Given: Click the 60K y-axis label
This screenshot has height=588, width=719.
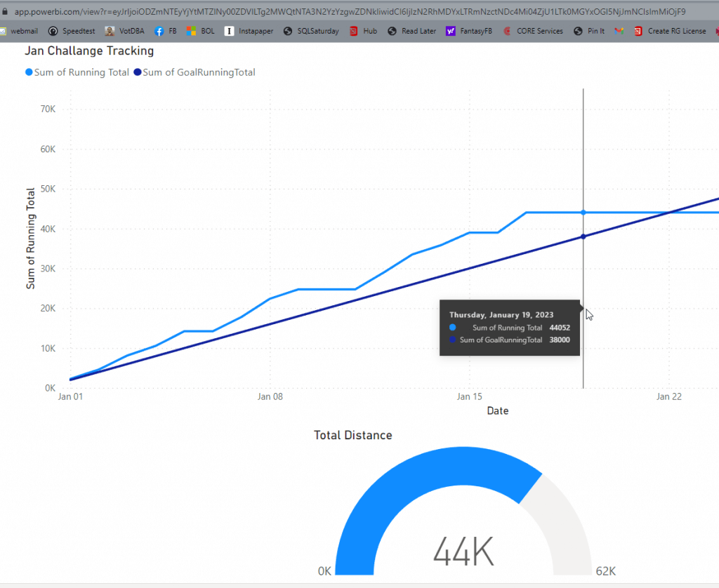Looking at the screenshot, I should pos(48,149).
